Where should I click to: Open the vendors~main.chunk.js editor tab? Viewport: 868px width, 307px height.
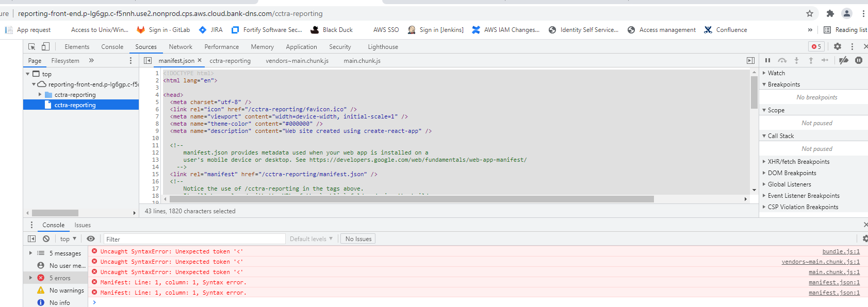click(x=297, y=61)
